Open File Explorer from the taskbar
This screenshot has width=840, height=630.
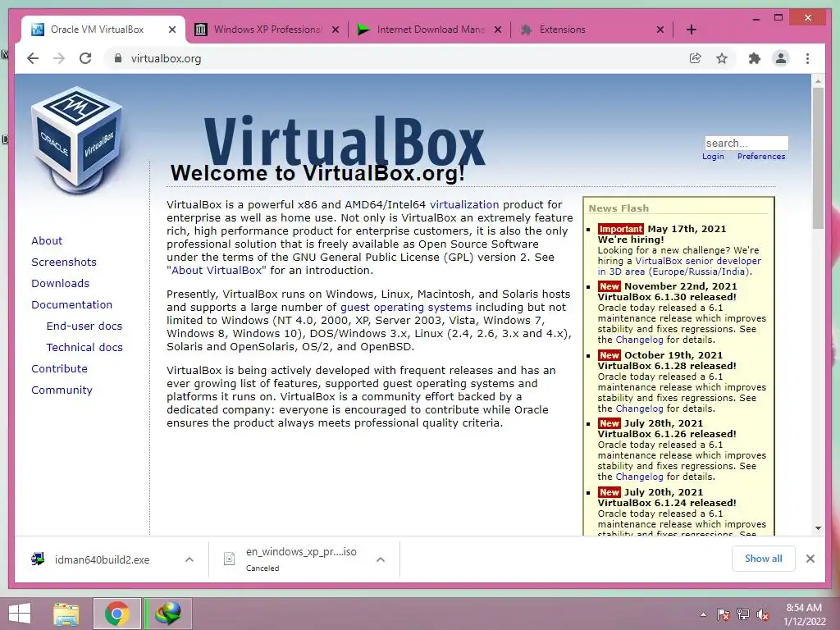point(66,614)
